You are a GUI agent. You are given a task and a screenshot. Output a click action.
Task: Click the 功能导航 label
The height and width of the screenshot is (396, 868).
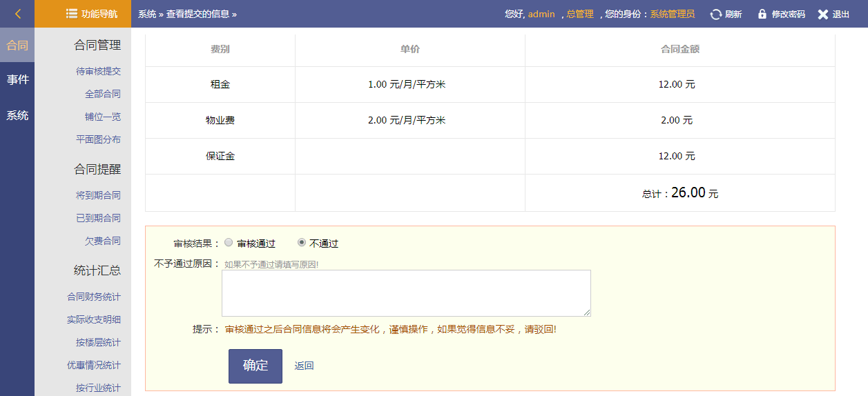pyautogui.click(x=99, y=14)
